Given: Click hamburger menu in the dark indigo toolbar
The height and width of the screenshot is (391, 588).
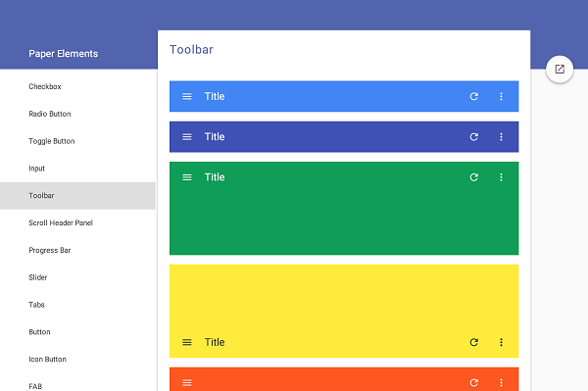Looking at the screenshot, I should tap(187, 137).
